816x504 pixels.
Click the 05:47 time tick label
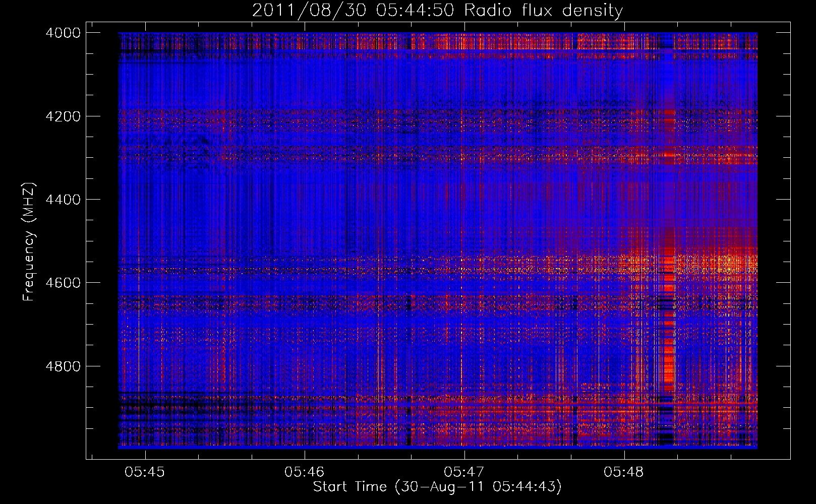pos(463,472)
